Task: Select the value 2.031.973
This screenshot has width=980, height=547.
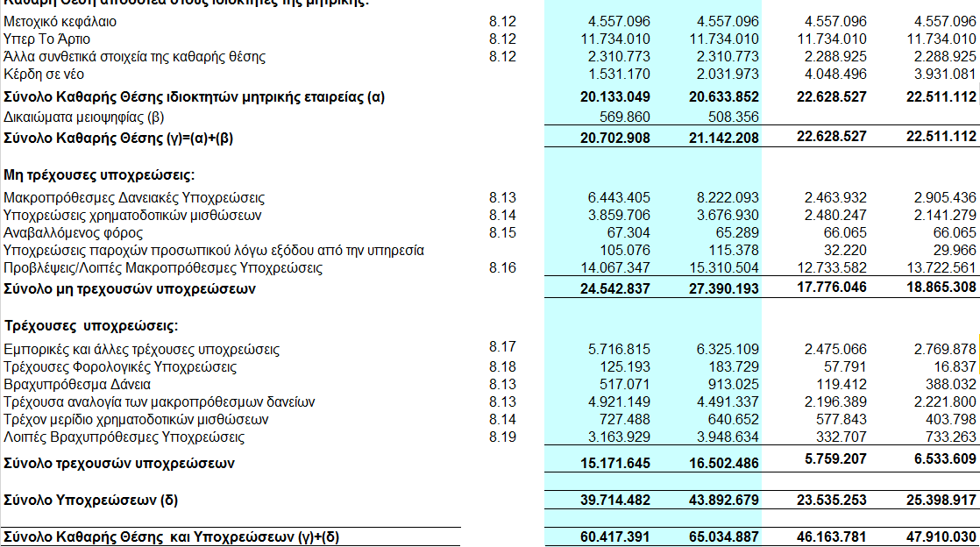Action: 728,75
